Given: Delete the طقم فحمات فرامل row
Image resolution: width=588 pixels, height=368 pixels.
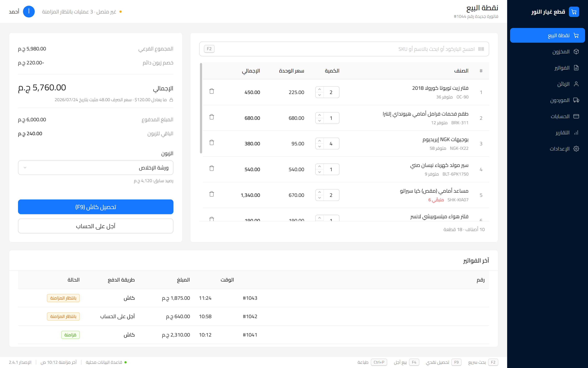Looking at the screenshot, I should [212, 117].
